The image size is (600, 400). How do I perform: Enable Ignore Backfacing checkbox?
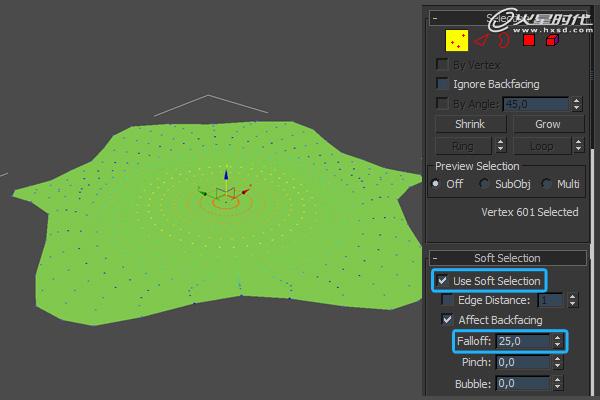[x=442, y=83]
